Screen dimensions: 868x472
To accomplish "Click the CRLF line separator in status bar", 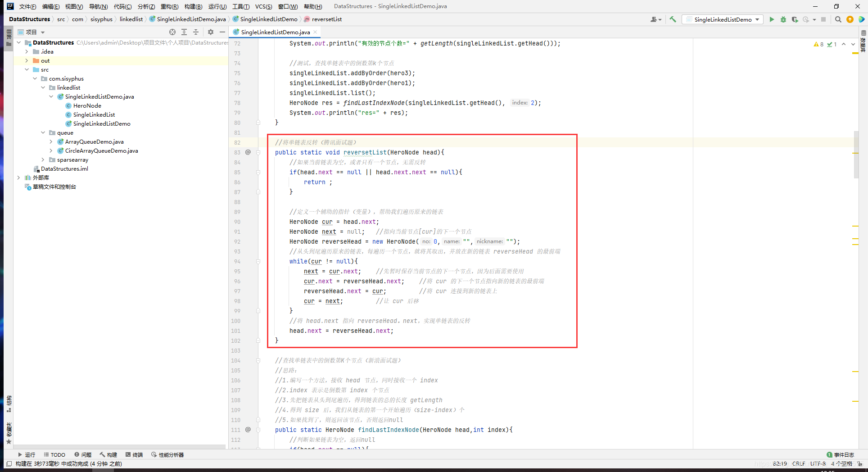I will tap(799, 463).
